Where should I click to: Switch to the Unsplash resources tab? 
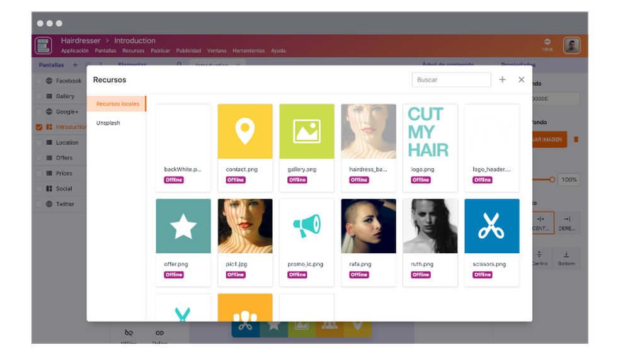(x=108, y=123)
